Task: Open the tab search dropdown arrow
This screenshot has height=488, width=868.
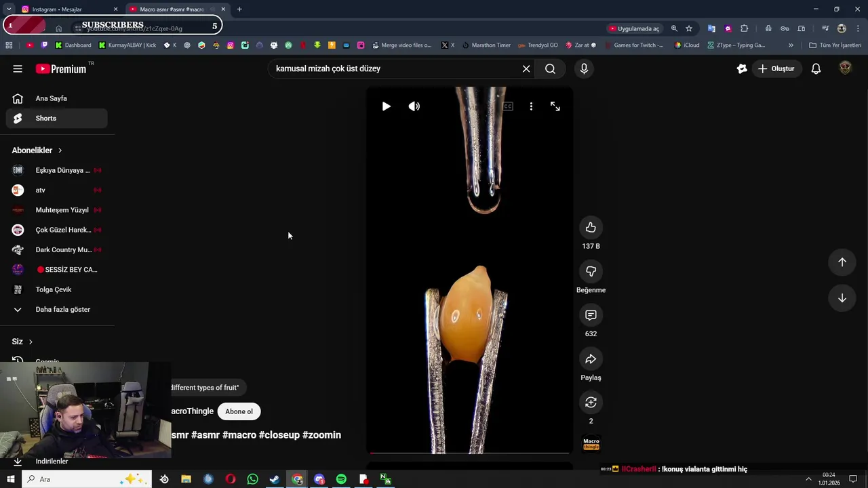Action: 8,9
